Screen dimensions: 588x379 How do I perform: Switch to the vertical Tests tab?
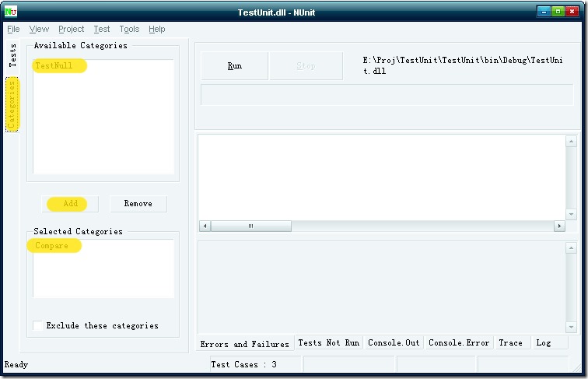point(12,55)
